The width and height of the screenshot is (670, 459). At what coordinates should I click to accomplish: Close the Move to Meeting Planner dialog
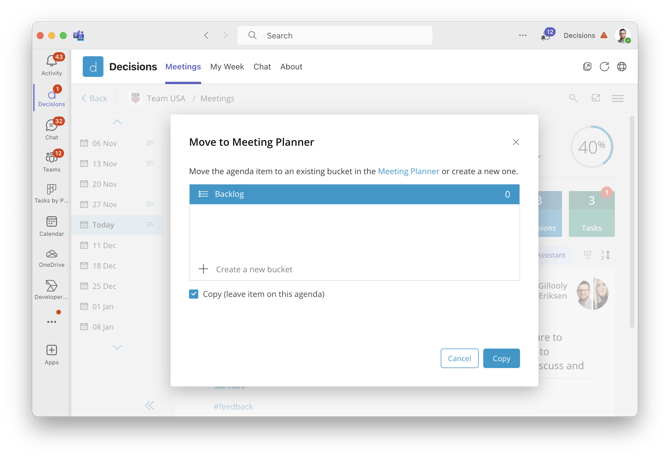tap(516, 142)
